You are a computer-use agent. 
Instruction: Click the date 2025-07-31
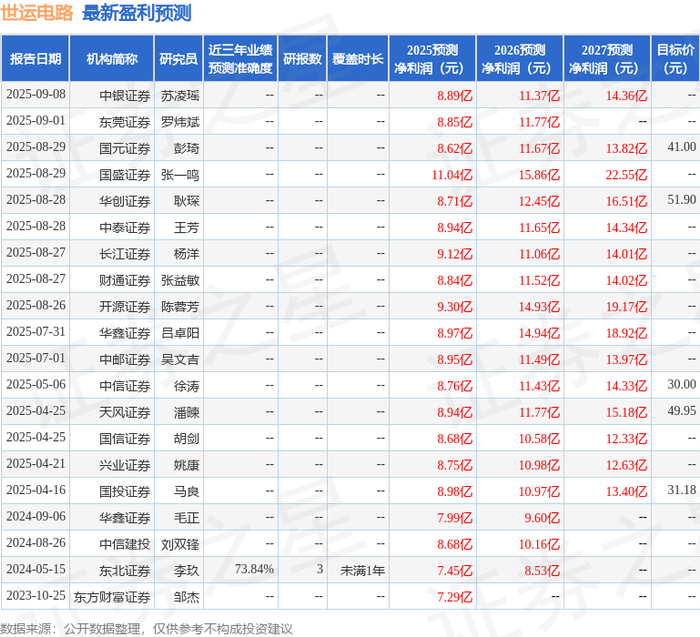tap(36, 332)
